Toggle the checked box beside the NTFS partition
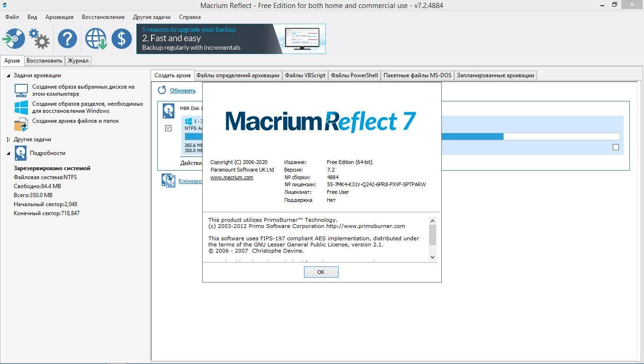 (168, 128)
